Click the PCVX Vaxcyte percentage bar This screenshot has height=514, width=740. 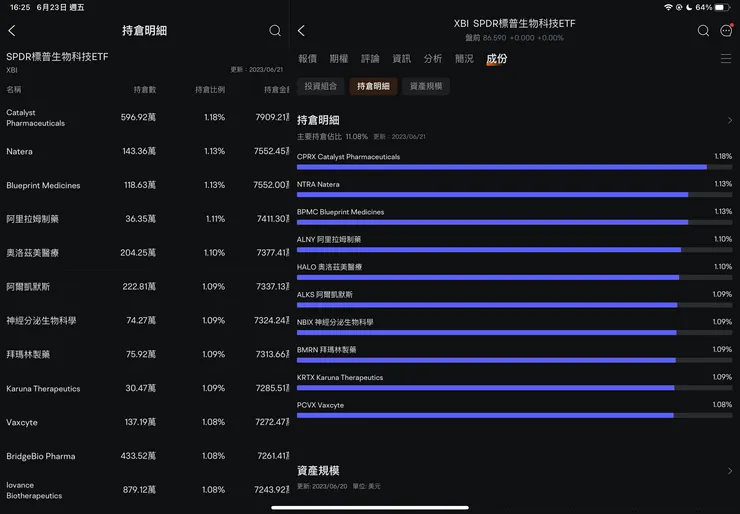pos(514,415)
